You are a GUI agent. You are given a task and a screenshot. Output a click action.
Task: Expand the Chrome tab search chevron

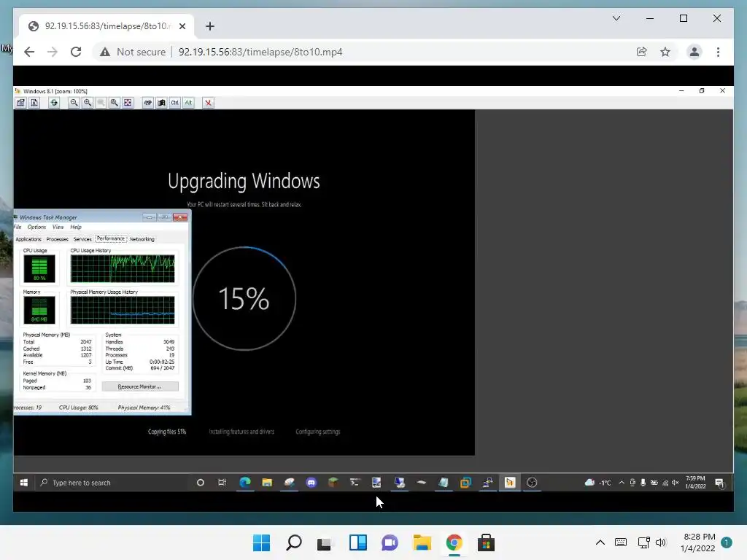[x=616, y=18]
